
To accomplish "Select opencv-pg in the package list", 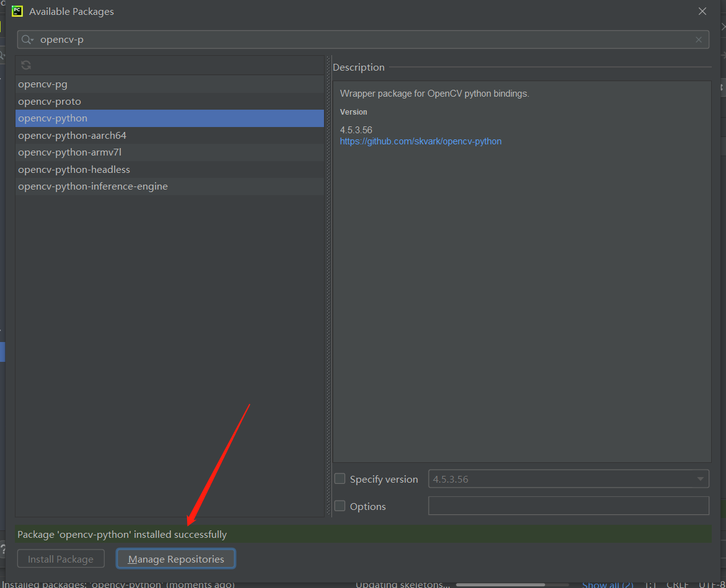I will pos(170,84).
